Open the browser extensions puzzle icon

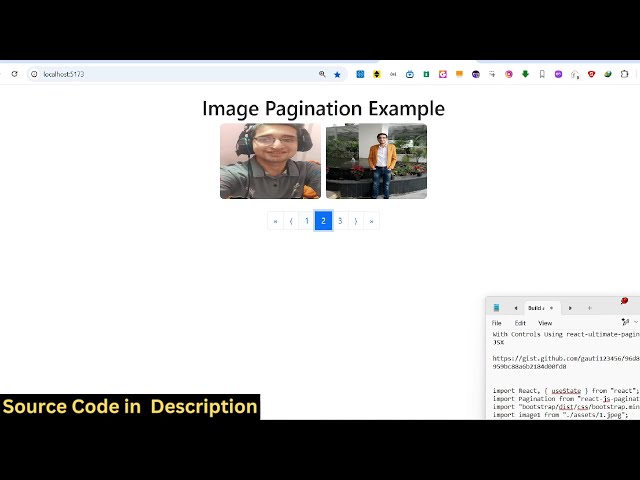[x=625, y=74]
